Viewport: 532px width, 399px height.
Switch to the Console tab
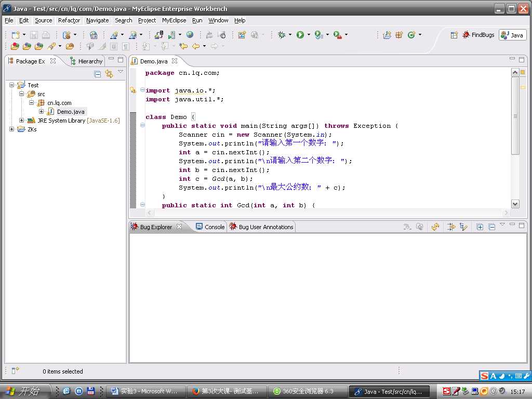point(210,227)
